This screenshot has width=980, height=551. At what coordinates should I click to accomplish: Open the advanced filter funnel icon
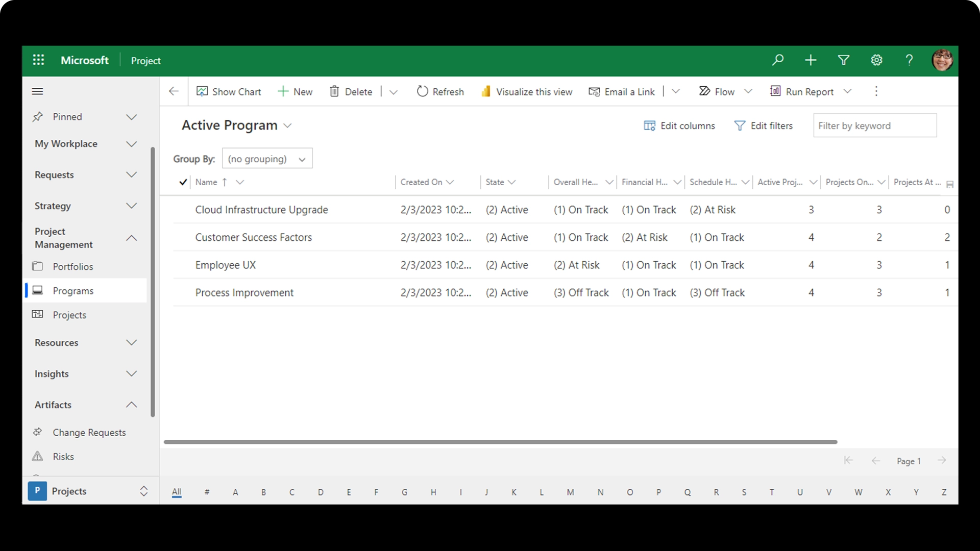coord(844,60)
